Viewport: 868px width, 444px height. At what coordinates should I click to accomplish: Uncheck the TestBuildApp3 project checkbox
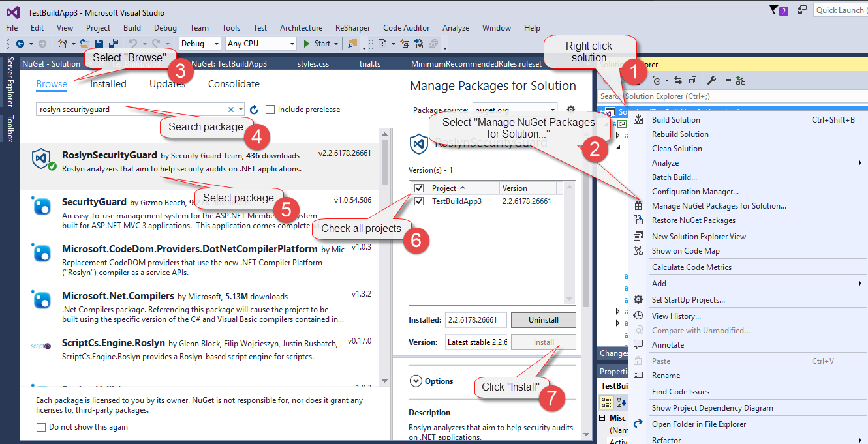[x=419, y=201]
